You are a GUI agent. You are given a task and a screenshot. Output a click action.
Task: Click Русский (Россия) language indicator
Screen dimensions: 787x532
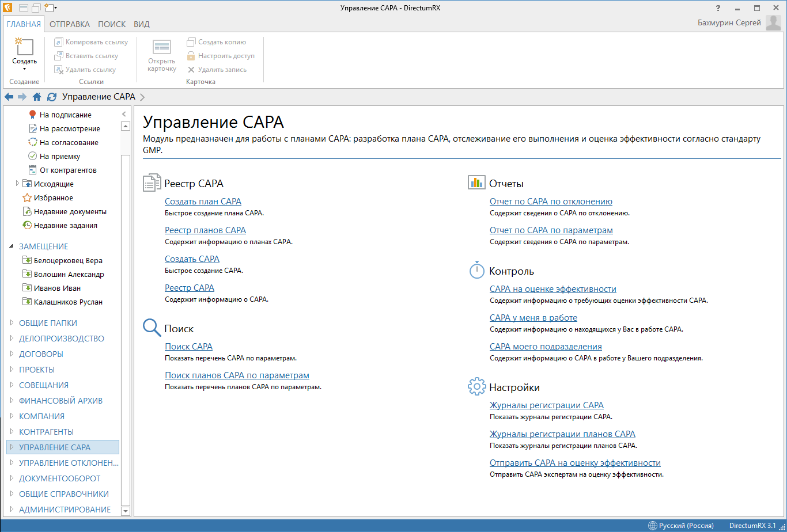click(x=686, y=526)
